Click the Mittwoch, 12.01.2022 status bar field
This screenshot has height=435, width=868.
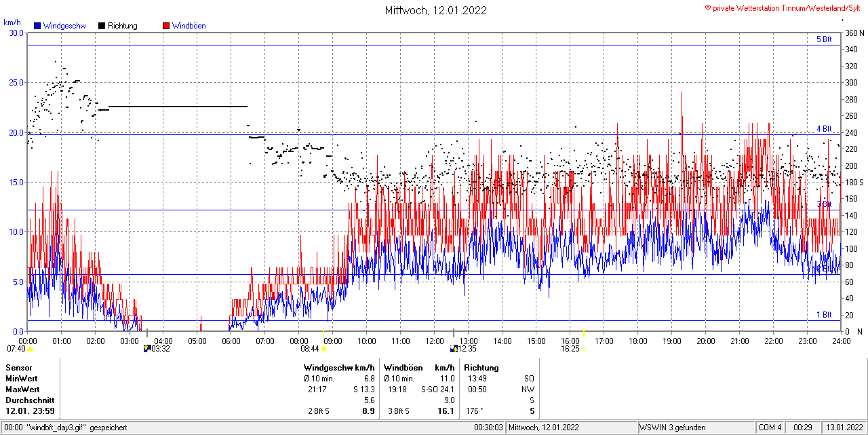[572, 428]
